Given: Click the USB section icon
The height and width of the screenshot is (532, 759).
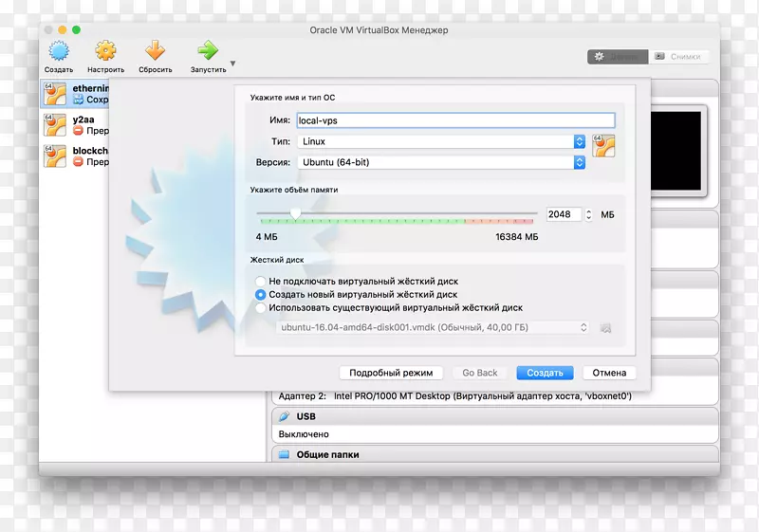Looking at the screenshot, I should [x=284, y=416].
